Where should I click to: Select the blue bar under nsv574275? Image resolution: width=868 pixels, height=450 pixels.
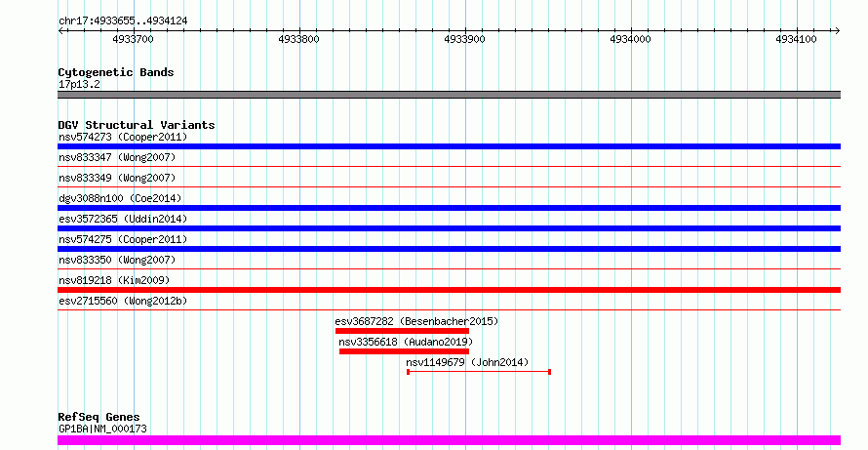(449, 249)
